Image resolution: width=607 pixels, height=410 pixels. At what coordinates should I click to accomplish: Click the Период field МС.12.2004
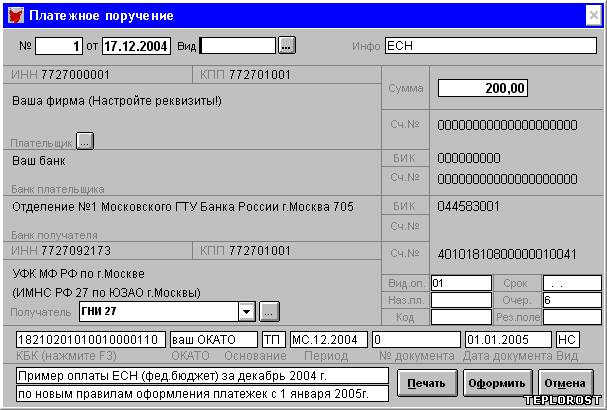click(327, 340)
